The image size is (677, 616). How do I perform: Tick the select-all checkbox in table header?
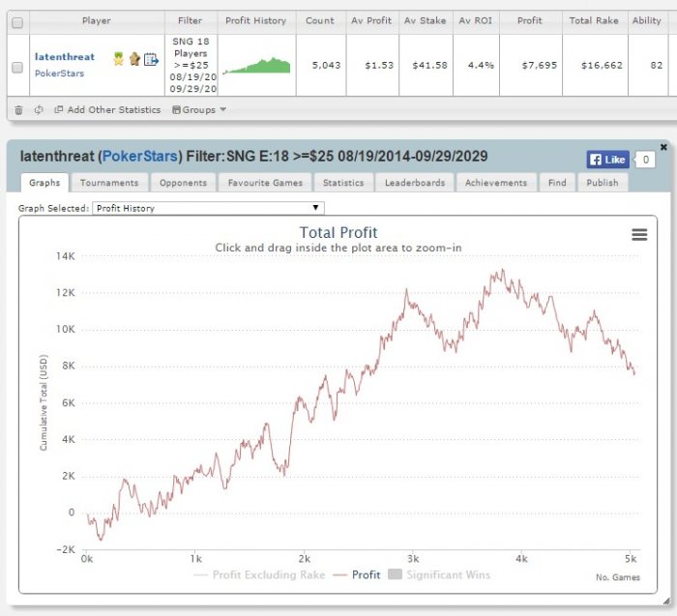[17, 22]
